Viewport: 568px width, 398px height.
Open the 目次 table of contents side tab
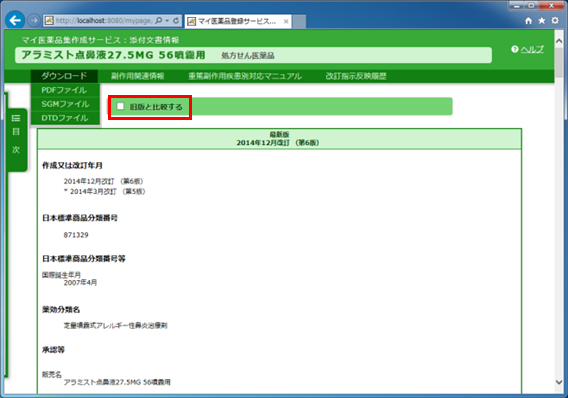(16, 140)
